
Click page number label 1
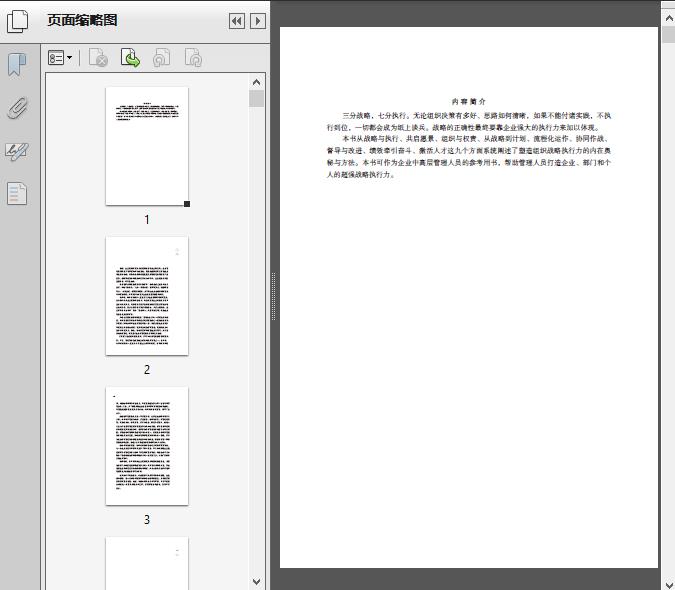pos(147,220)
